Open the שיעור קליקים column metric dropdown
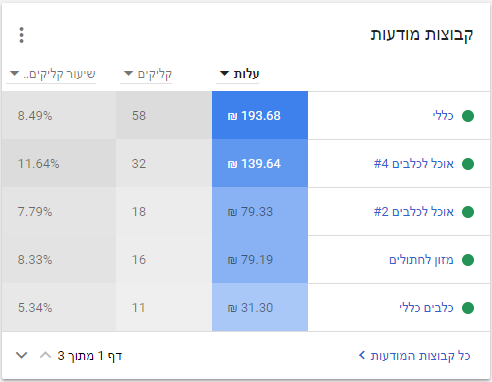This screenshot has height=382, width=492. click(x=51, y=74)
